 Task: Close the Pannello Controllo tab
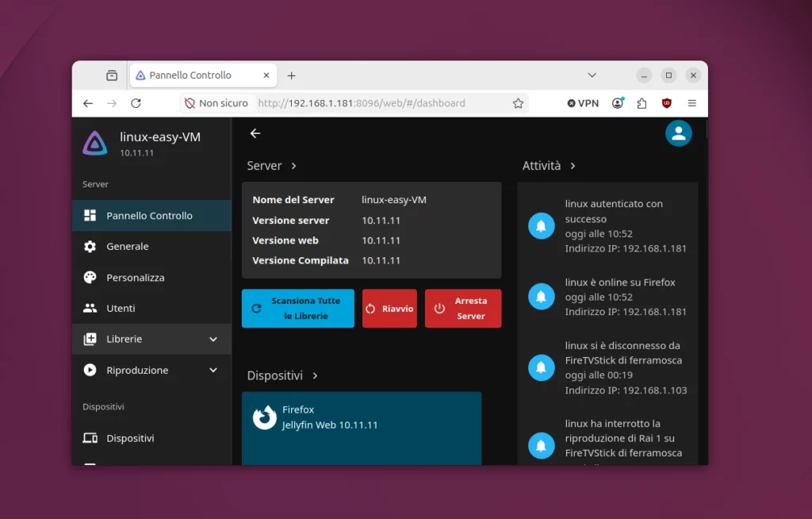pos(266,75)
